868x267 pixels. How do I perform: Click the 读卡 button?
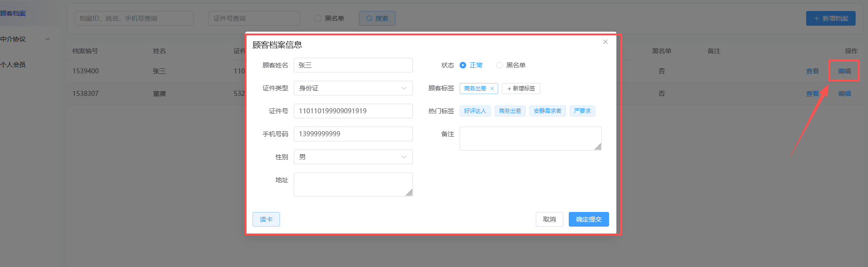pos(266,219)
